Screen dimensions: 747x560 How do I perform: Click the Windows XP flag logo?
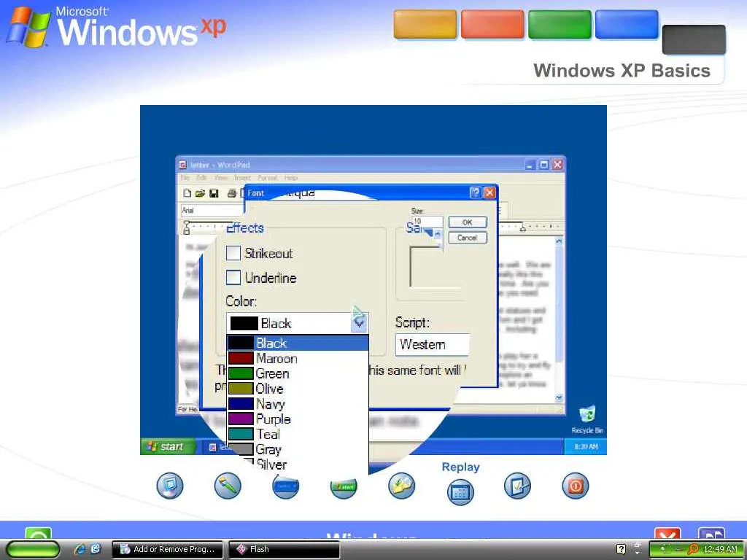click(x=28, y=27)
